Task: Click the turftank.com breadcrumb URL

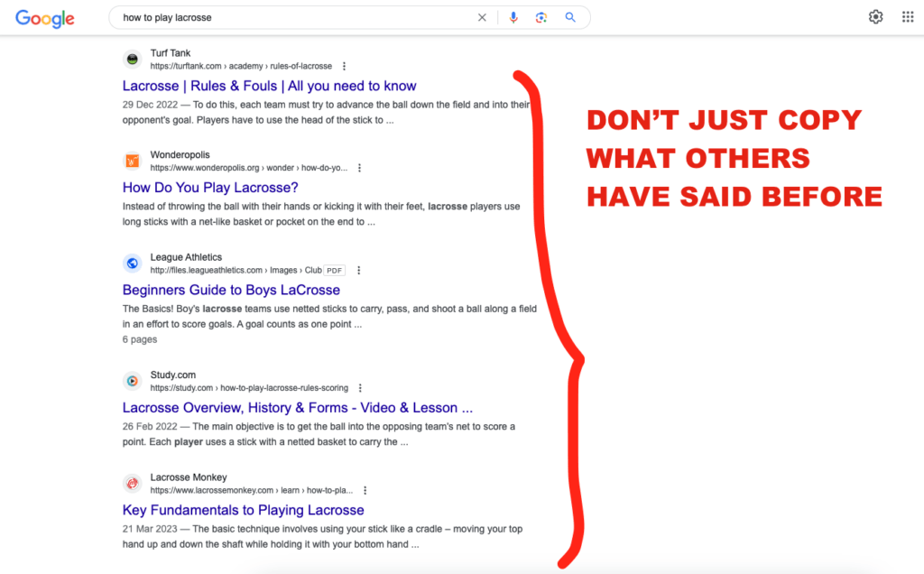Action: (x=241, y=66)
